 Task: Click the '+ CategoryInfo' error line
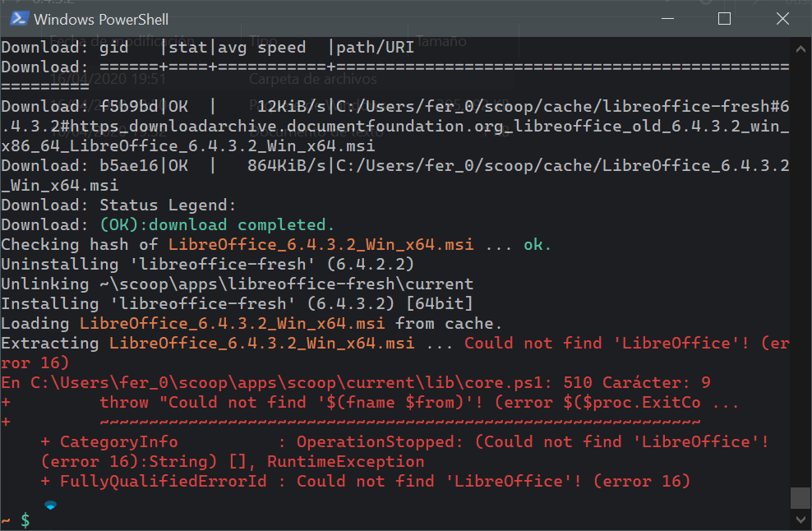(x=404, y=441)
